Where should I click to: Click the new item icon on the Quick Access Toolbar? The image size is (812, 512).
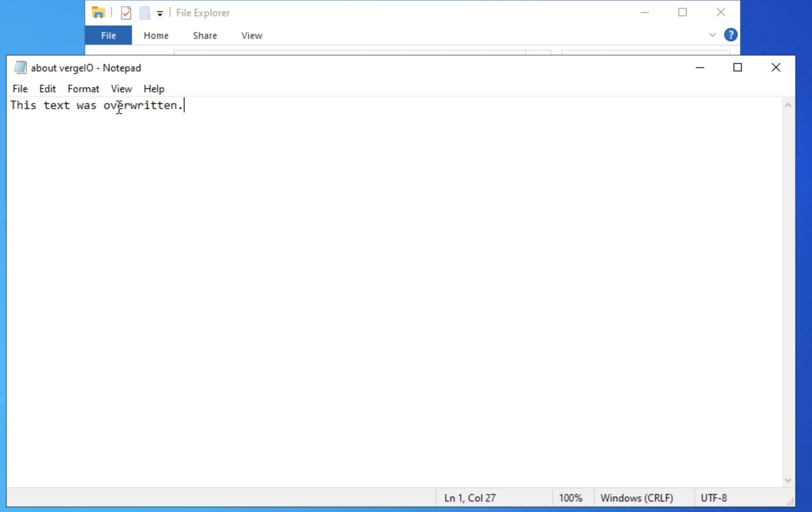[144, 13]
